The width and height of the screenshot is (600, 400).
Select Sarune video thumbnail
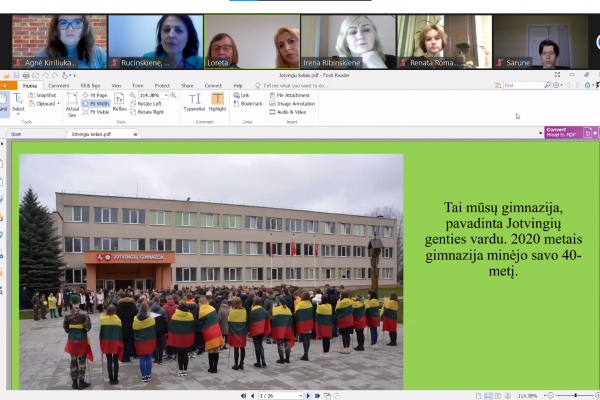pos(541,42)
